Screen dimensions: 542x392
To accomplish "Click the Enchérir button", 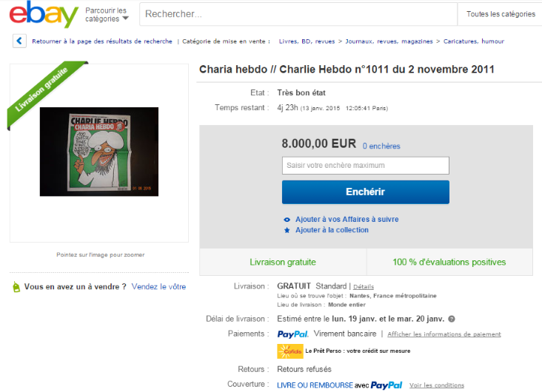I will tap(365, 192).
